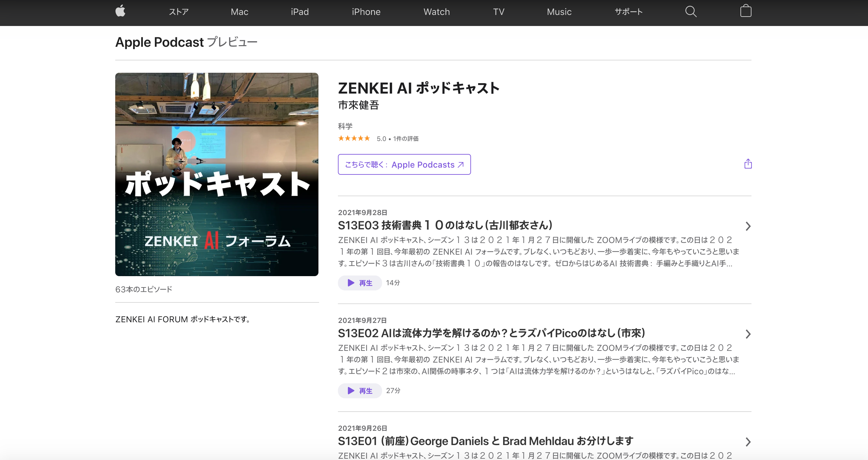This screenshot has width=868, height=460.
Task: Click the Apple logo in navigation bar
Action: click(120, 11)
